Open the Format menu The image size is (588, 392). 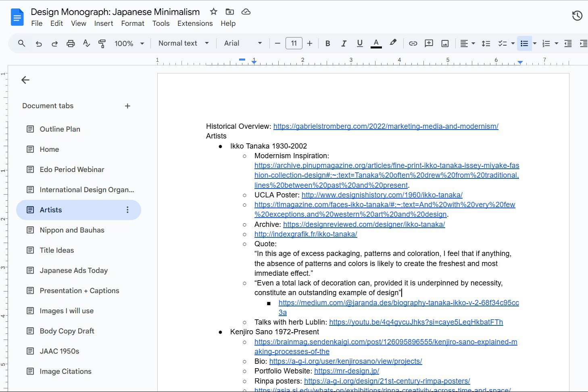click(x=133, y=23)
